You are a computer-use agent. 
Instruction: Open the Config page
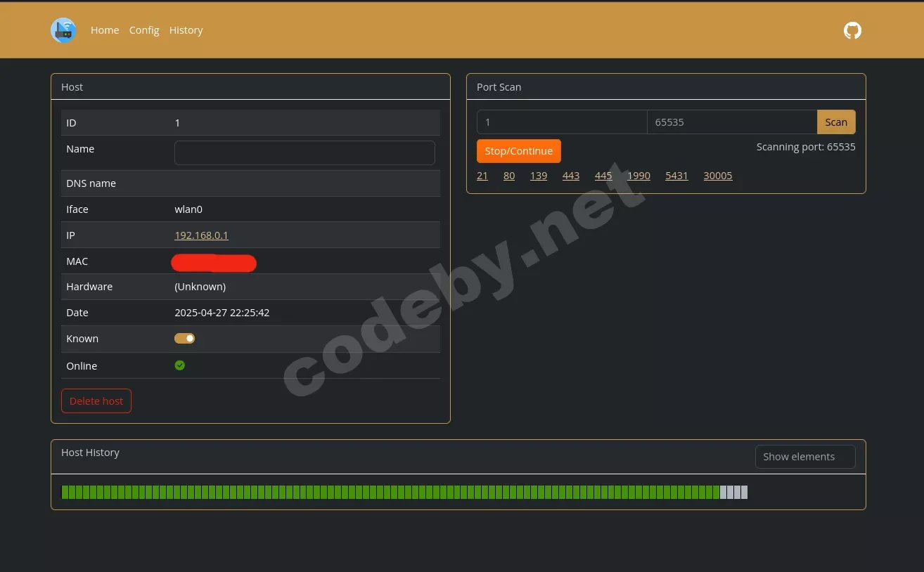point(144,30)
